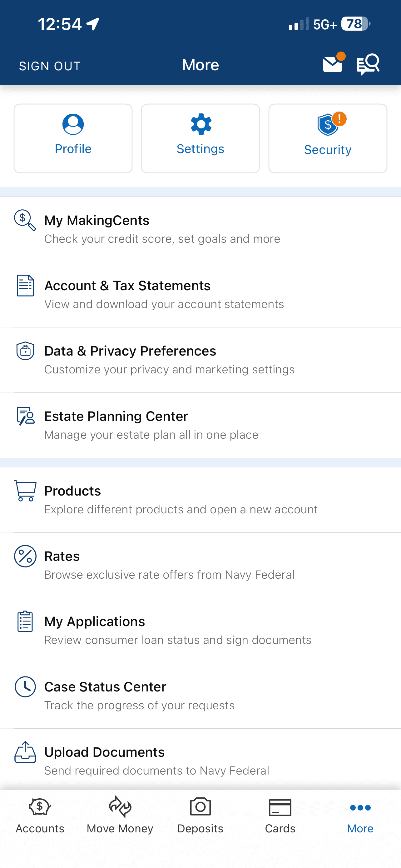Tap the My Applications clipboard icon

tap(25, 621)
